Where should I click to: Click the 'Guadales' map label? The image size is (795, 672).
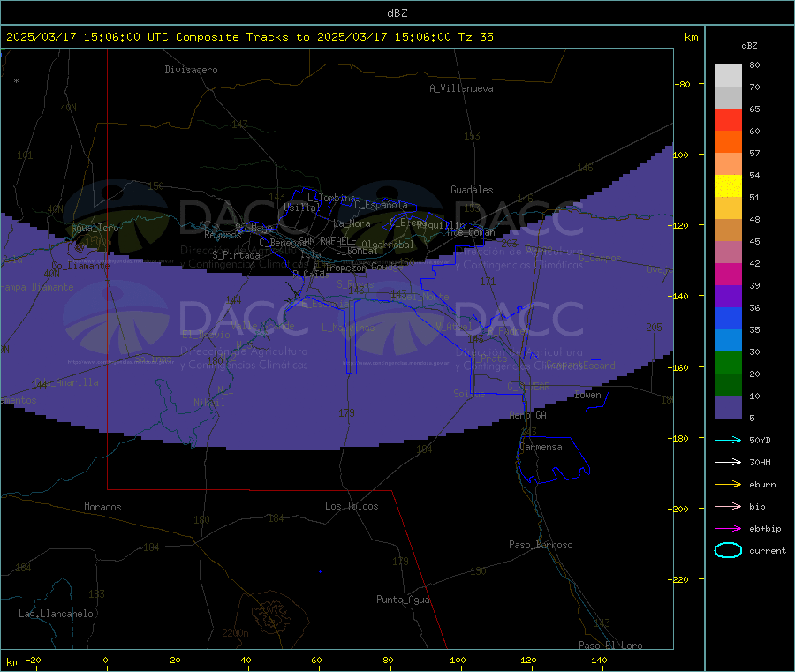pyautogui.click(x=472, y=190)
